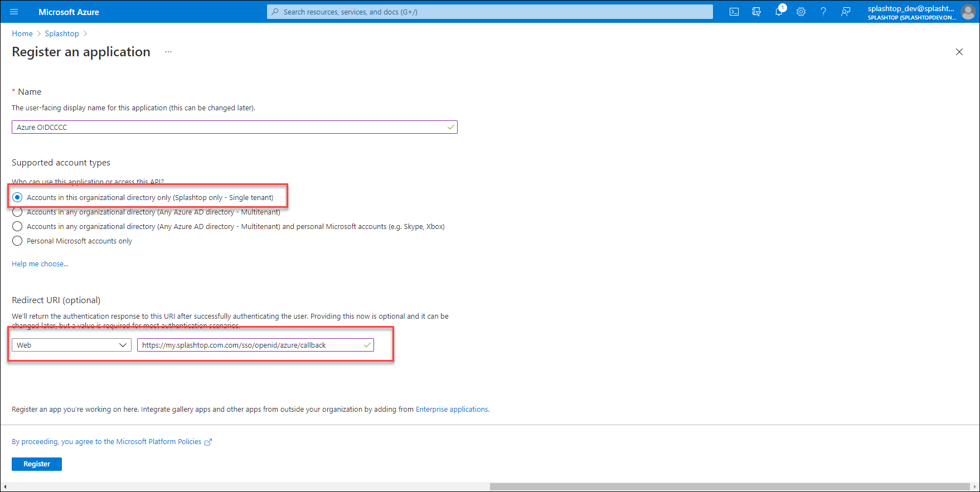Open the help question mark menu
Screen dimensions: 980x492
click(823, 12)
